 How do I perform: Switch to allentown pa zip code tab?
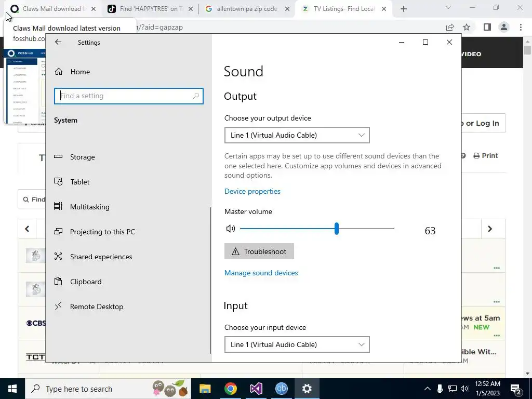(x=247, y=9)
